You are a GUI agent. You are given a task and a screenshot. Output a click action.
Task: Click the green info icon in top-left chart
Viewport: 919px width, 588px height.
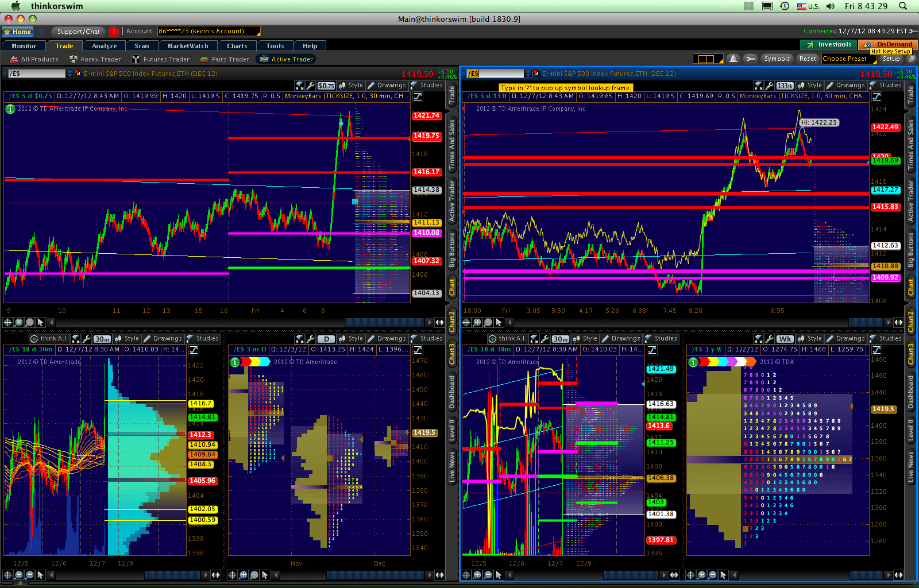(x=10, y=109)
